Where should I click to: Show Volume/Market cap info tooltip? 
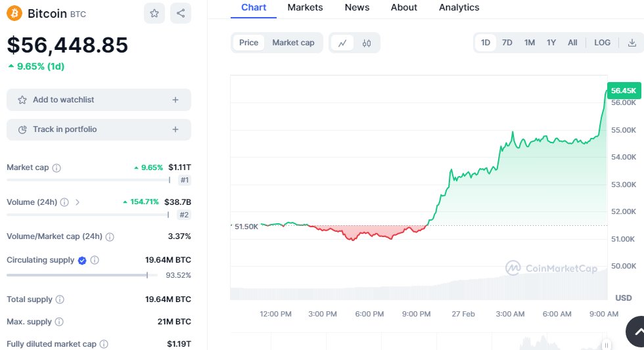pos(110,237)
